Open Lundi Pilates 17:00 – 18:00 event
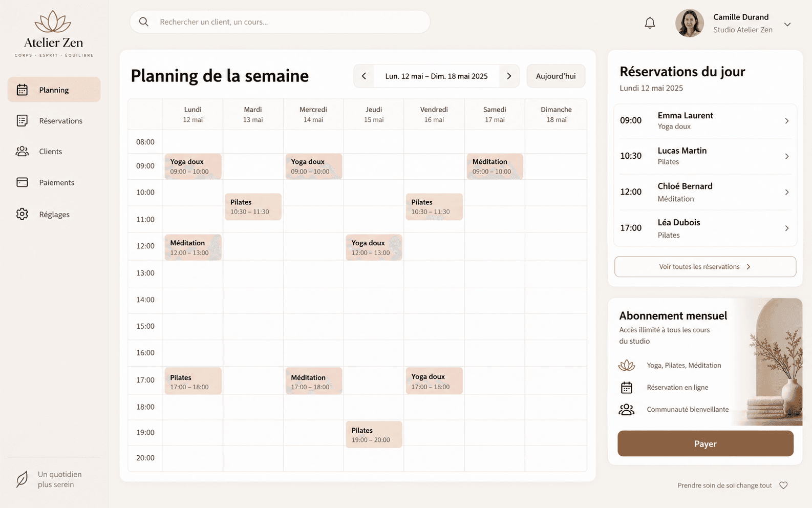 click(x=193, y=381)
